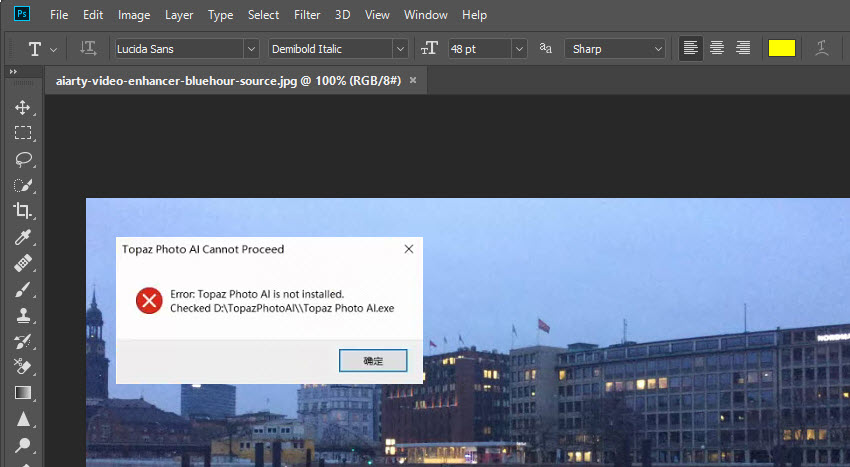Screen dimensions: 850x467
Task: Open the Sharp anti-aliasing dropdown
Action: click(x=615, y=49)
